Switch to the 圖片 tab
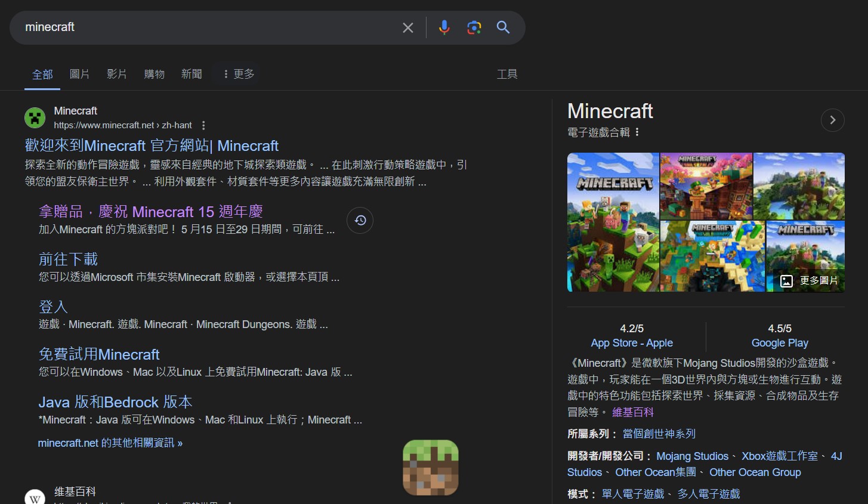 [x=79, y=74]
